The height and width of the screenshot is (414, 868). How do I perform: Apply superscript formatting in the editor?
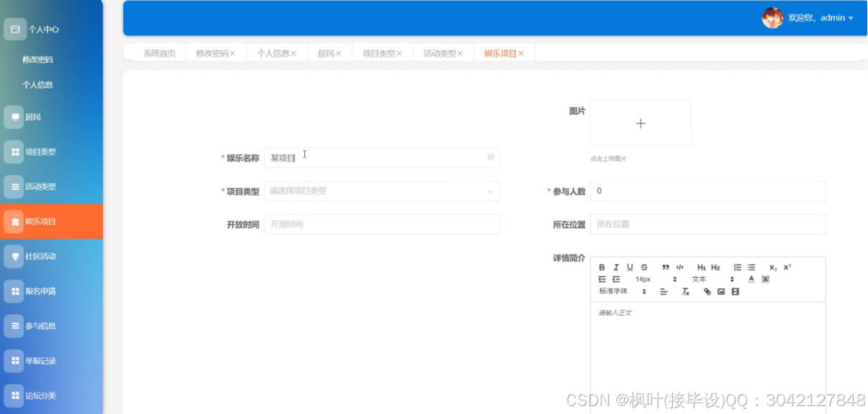pos(787,267)
